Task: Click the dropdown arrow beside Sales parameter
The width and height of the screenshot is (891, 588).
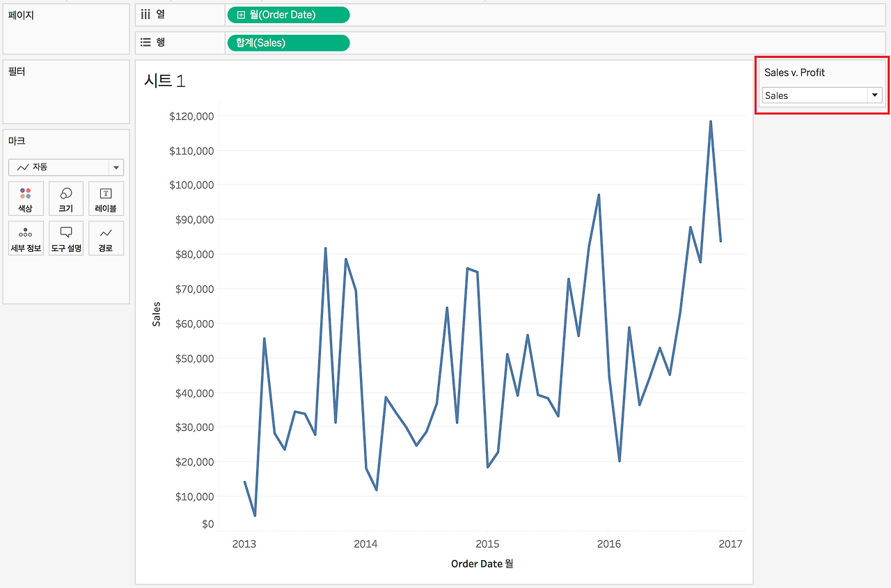Action: (875, 95)
